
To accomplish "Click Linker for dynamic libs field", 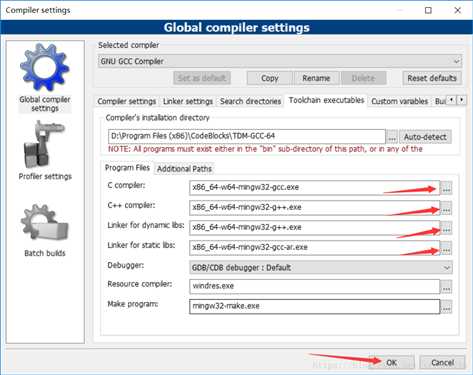I will click(x=314, y=227).
